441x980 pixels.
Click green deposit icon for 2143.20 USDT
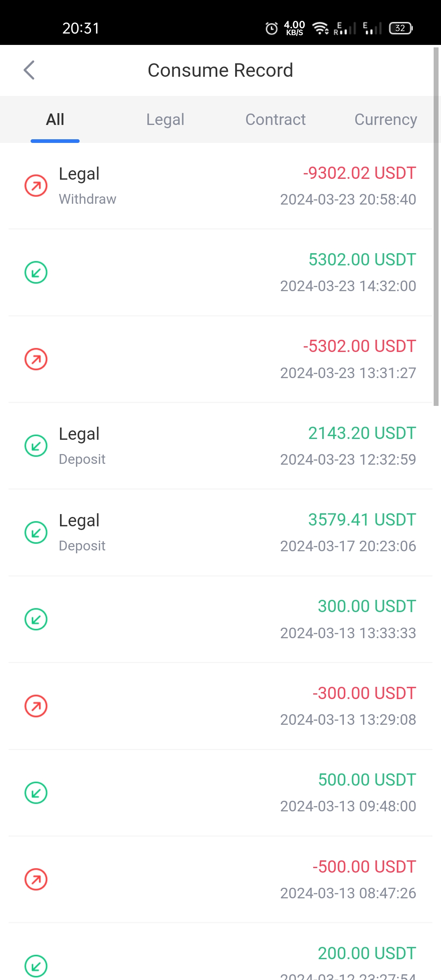tap(36, 446)
